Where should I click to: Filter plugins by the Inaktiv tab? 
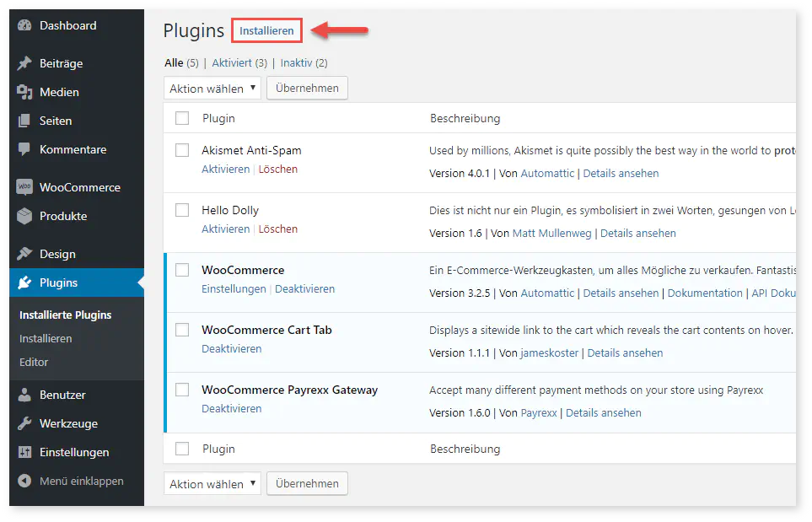tap(296, 63)
